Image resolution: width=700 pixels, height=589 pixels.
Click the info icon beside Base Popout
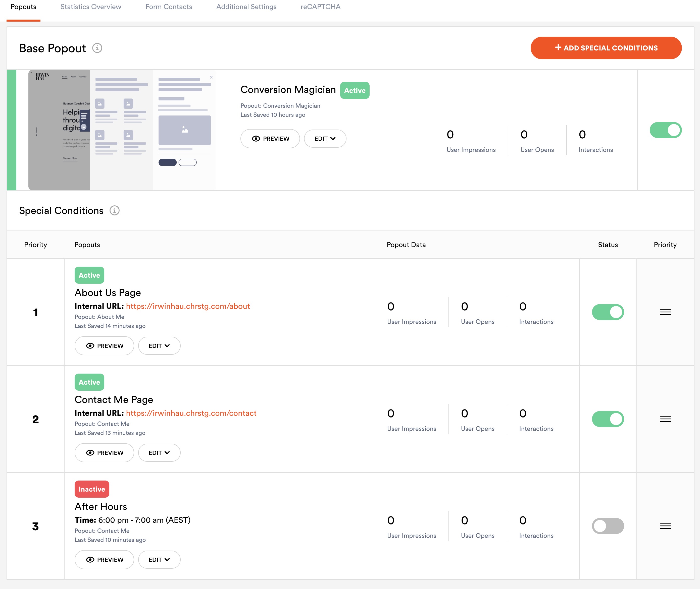tap(97, 48)
